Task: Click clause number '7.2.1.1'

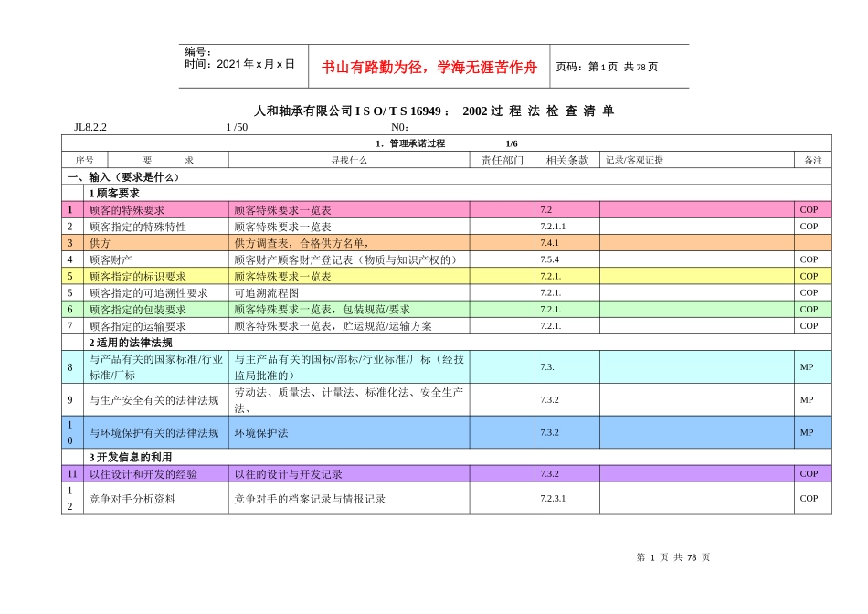Action: pyautogui.click(x=553, y=227)
